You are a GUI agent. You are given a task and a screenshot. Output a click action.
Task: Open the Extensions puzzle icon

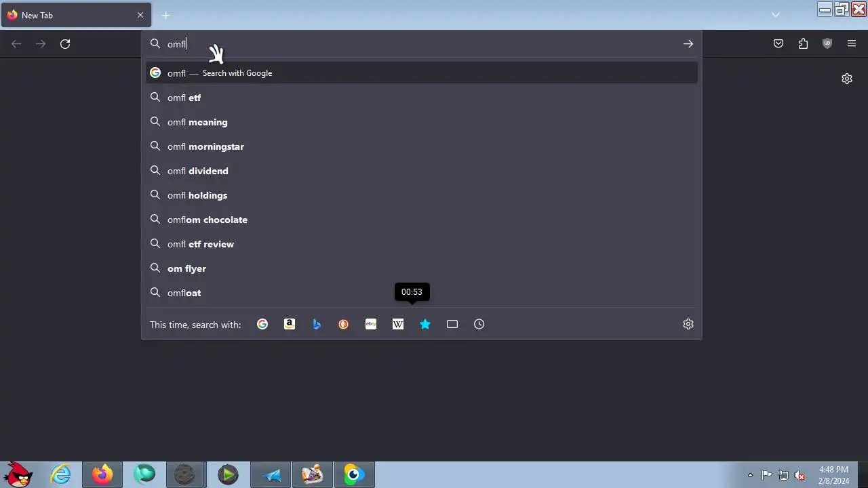(x=803, y=43)
